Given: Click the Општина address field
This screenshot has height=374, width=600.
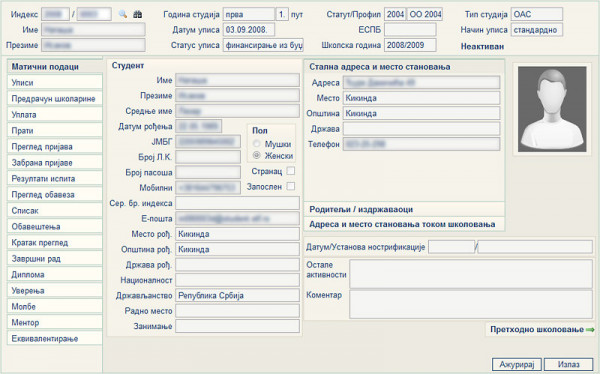Looking at the screenshot, I should [421, 113].
